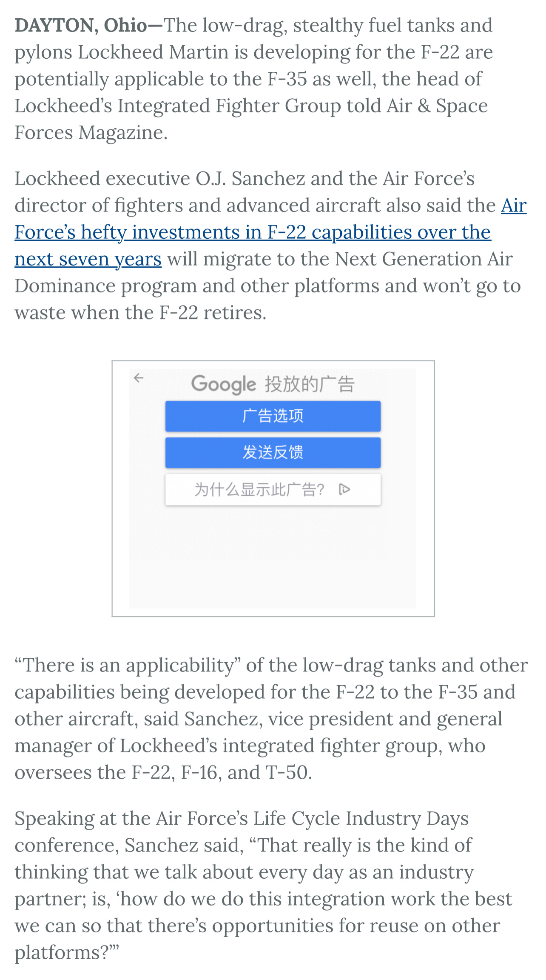This screenshot has width=546, height=980.
Task: Click the text 'waste when the F-22 retires.'
Action: (x=140, y=313)
